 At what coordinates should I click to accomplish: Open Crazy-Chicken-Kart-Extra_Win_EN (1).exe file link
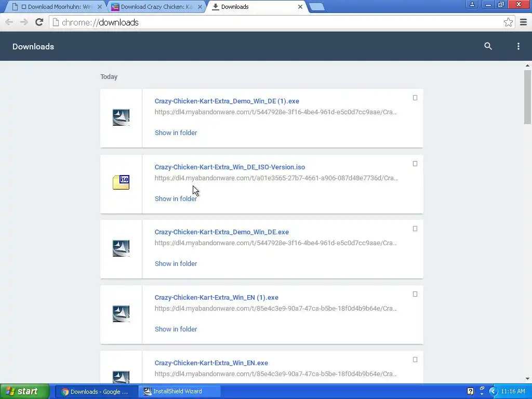pos(217,298)
